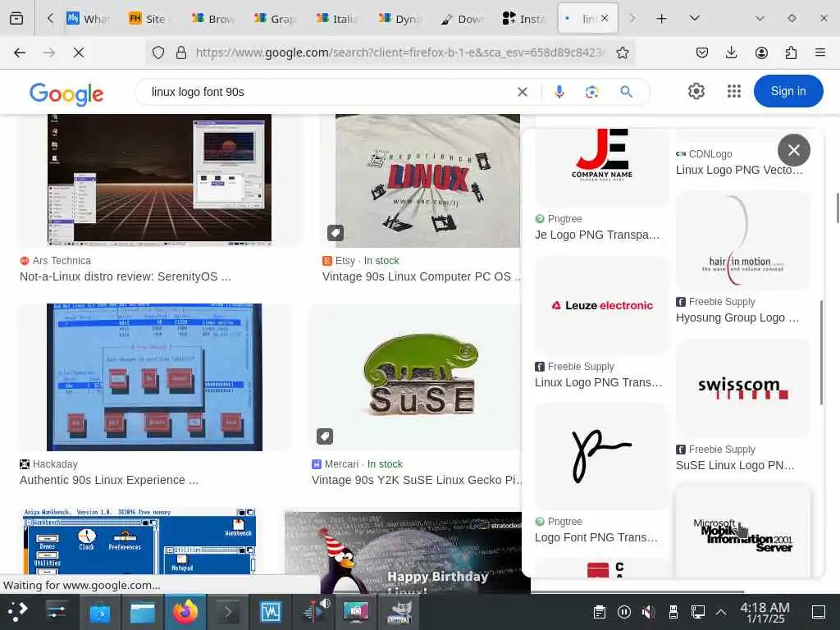Go back to the previous page
Viewport: 840px width, 630px height.
click(20, 52)
